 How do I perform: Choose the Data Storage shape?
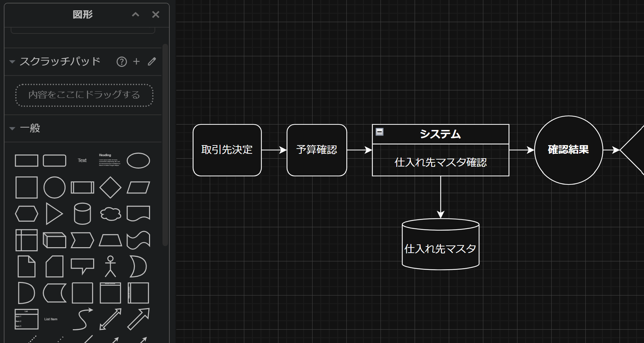point(55,293)
